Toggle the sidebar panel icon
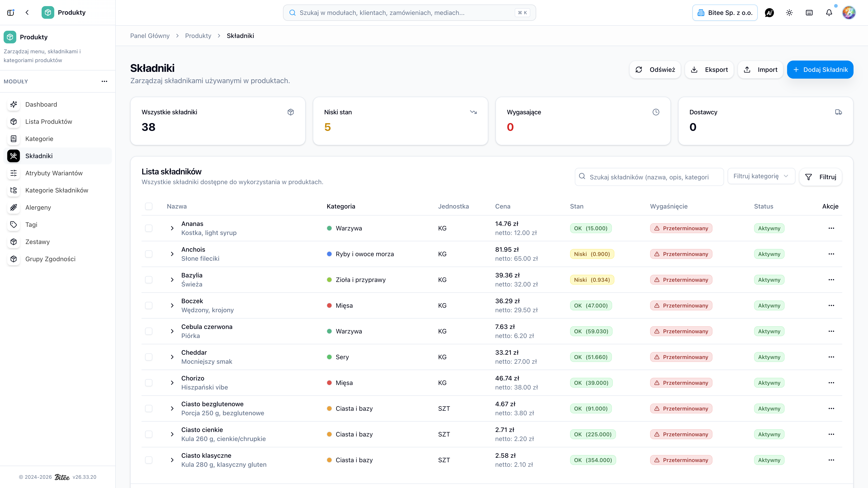 point(10,12)
